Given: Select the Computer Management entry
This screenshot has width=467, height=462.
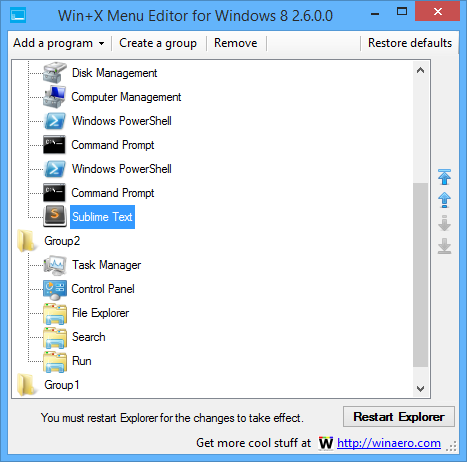Looking at the screenshot, I should coord(126,97).
